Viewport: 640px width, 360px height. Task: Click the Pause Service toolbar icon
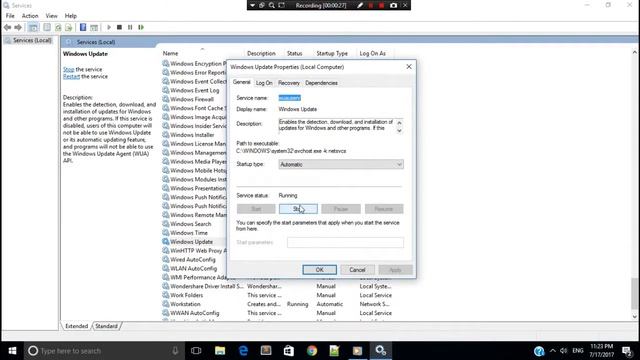[x=130, y=27]
